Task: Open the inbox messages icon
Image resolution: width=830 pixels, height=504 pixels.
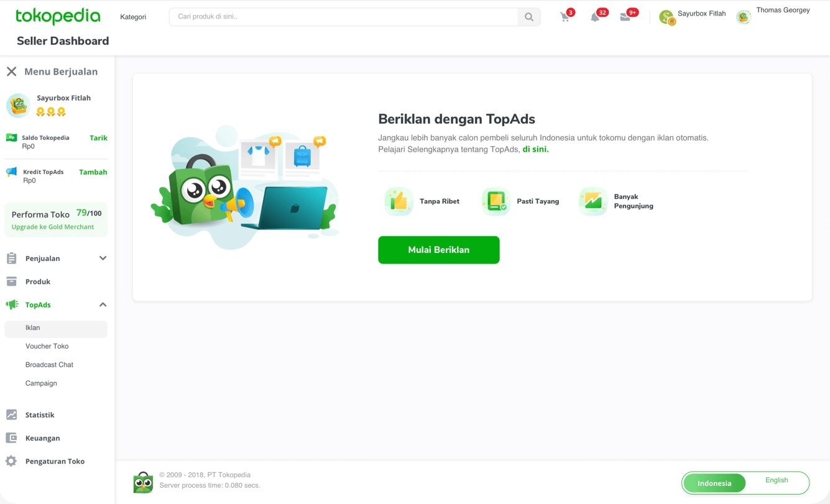Action: 625,17
